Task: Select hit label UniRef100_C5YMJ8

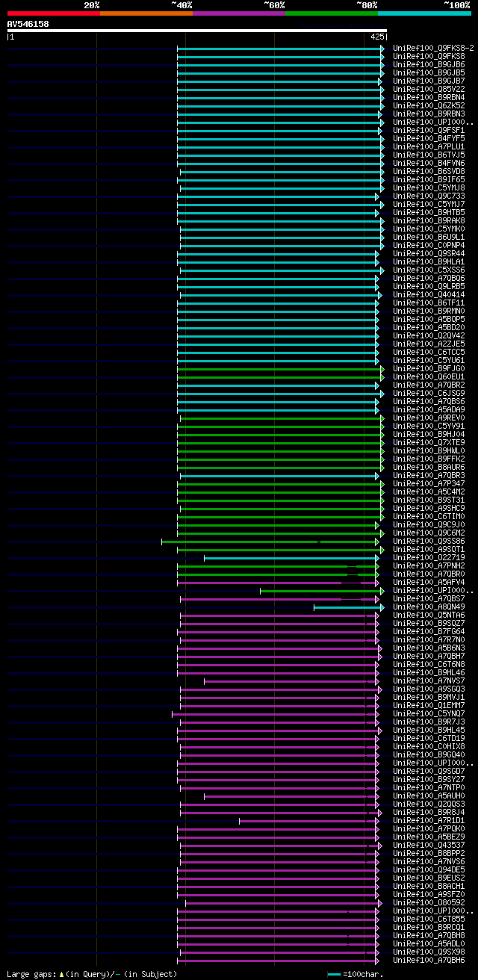Action: (429, 187)
